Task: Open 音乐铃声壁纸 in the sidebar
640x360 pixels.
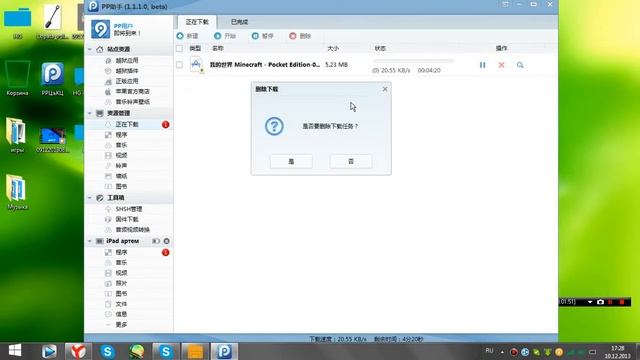Action: coord(132,102)
